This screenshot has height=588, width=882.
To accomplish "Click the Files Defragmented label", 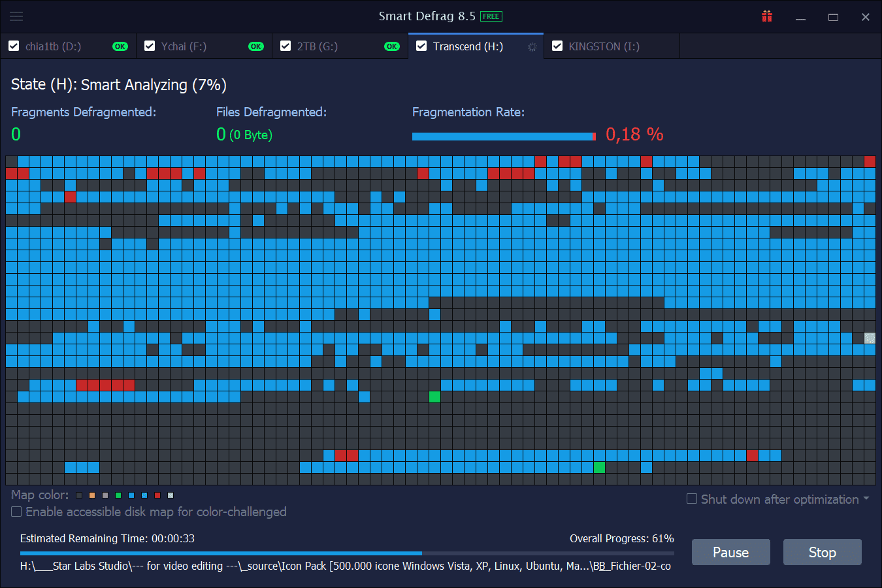I will pyautogui.click(x=271, y=112).
